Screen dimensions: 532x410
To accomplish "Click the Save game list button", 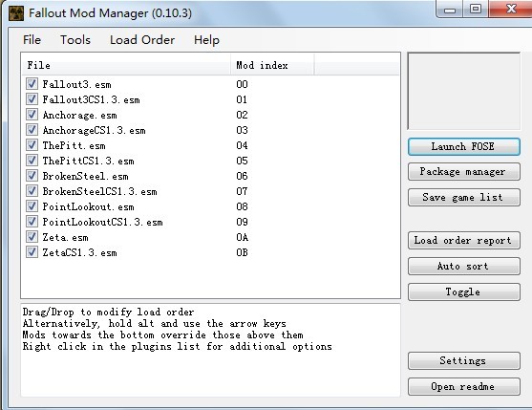I will pyautogui.click(x=464, y=198).
